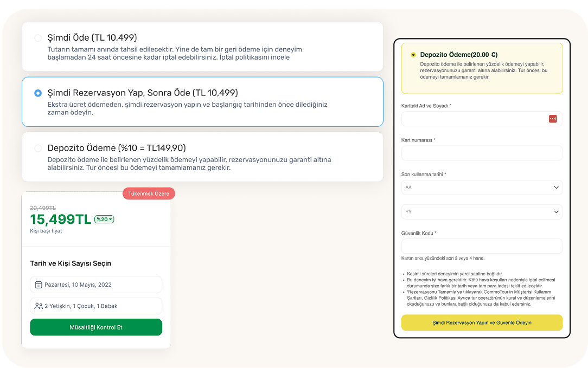Click the Tükenmek Üzere badge
Viewport: 588px width, 368px height.
149,193
